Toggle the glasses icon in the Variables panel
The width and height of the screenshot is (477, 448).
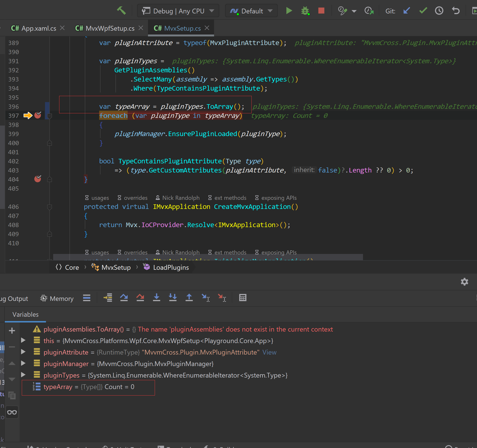point(12,412)
